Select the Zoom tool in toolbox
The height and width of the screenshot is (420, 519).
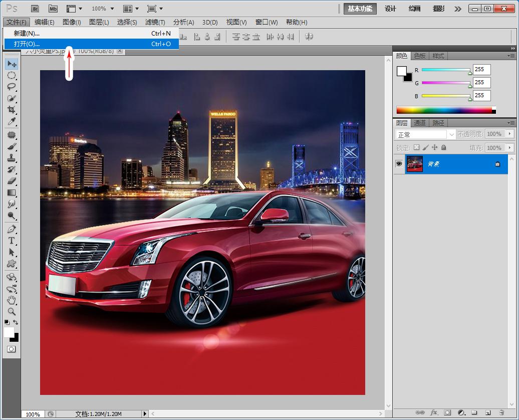point(12,312)
